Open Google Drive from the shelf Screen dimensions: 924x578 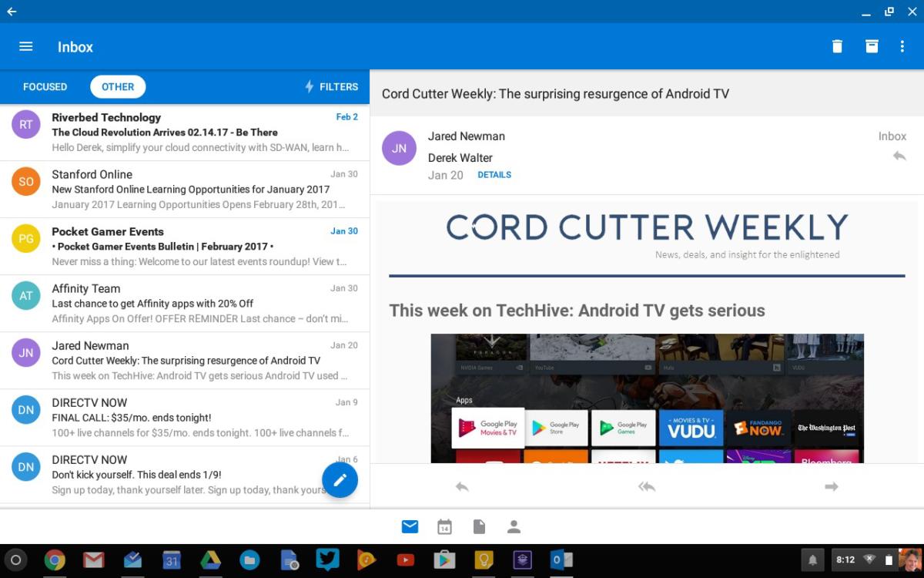click(211, 560)
